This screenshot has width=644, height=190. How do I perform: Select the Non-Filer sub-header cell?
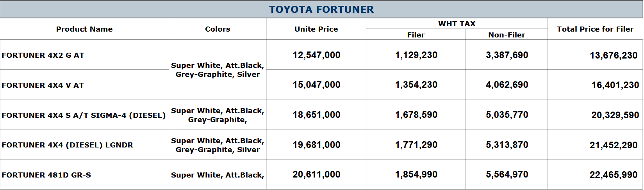tap(507, 35)
